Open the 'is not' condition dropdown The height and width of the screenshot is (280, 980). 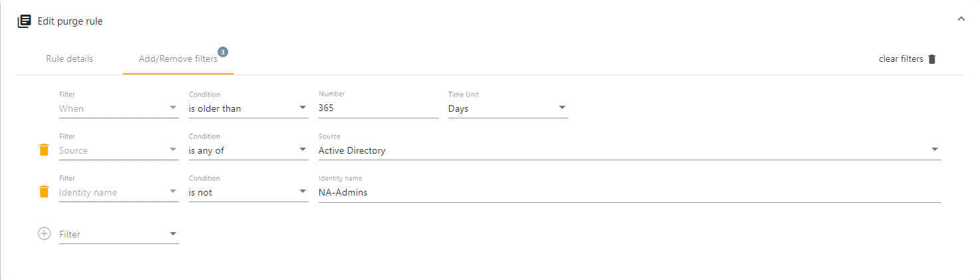click(248, 192)
